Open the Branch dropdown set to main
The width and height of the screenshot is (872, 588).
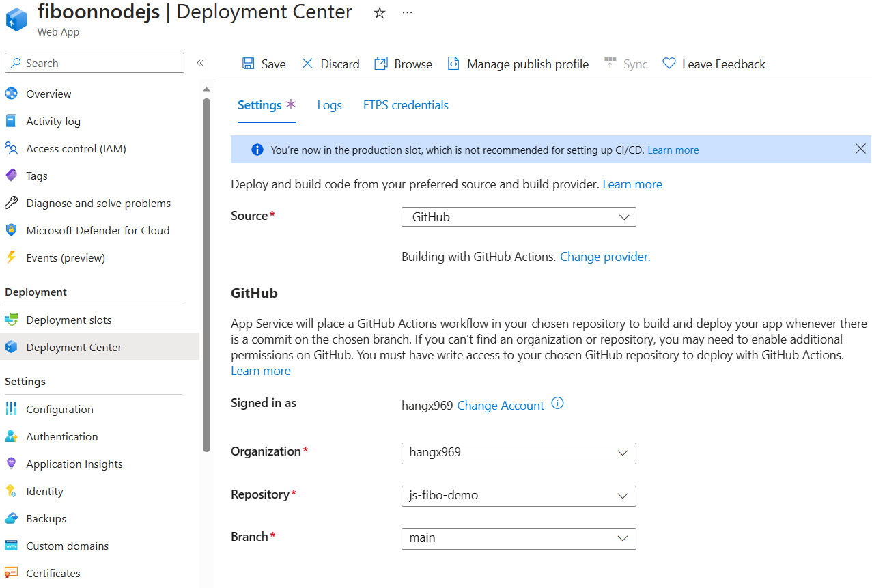coord(519,538)
